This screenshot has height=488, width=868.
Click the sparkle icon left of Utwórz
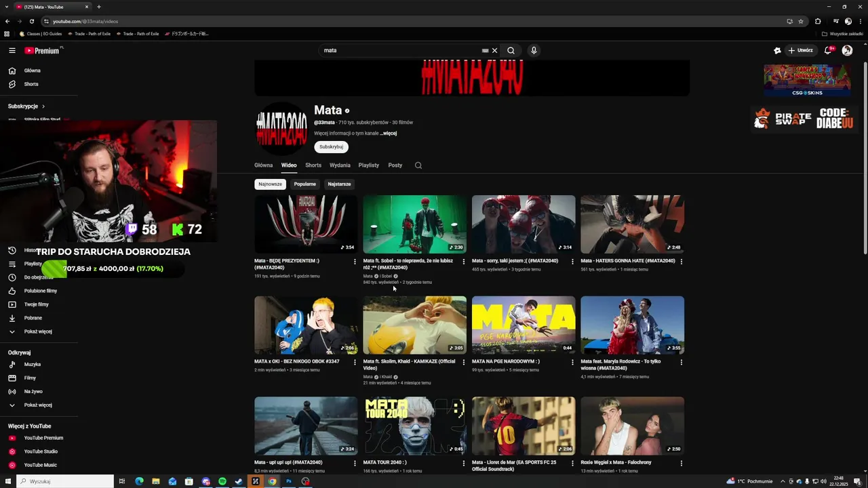(x=777, y=50)
